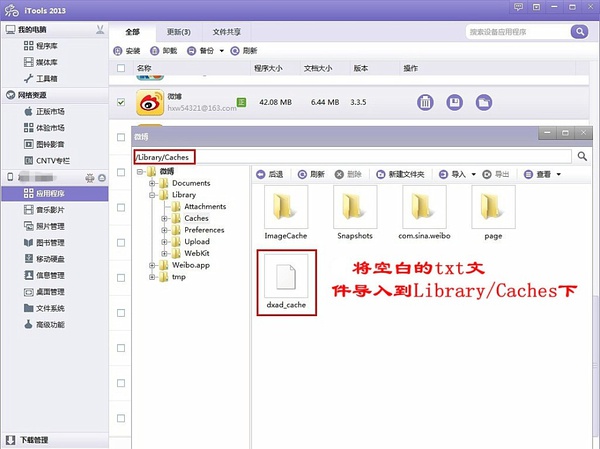Tick the select-all checkbox in header
Screen dimensions: 600x449
pos(121,68)
